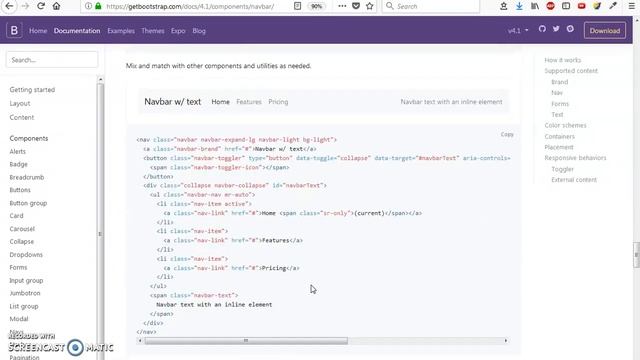Open the Library bookshelf icon
Screen dimensions: 640x360
coord(535,6)
